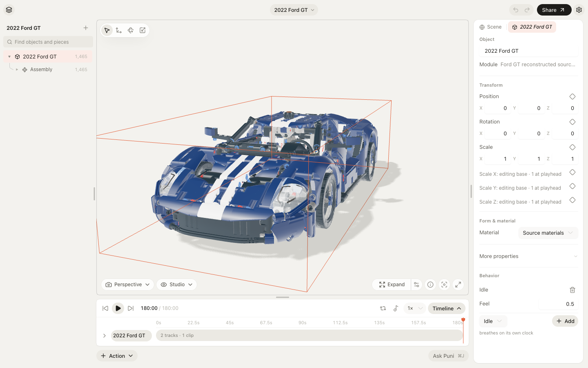Select the 2022 Ford GT inspector tab
This screenshot has width=588, height=368.
point(532,27)
